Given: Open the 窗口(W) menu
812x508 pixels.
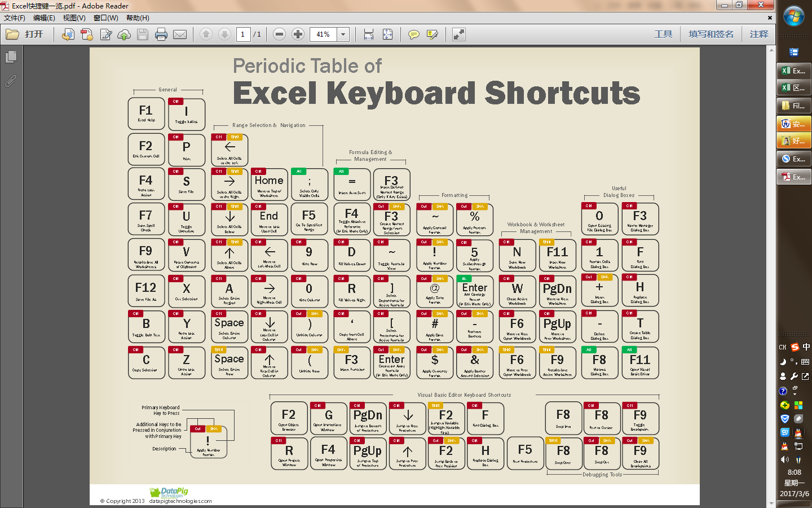Looking at the screenshot, I should [106, 18].
